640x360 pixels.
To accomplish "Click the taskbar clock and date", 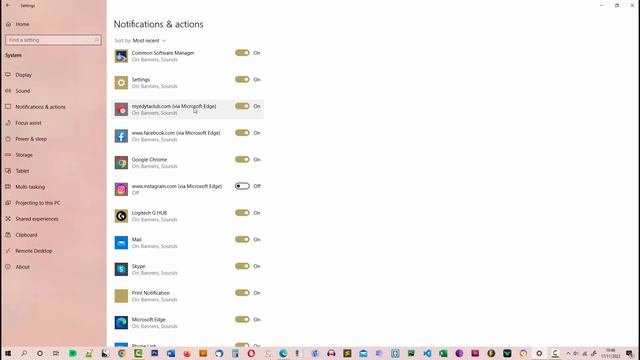I will (611, 353).
